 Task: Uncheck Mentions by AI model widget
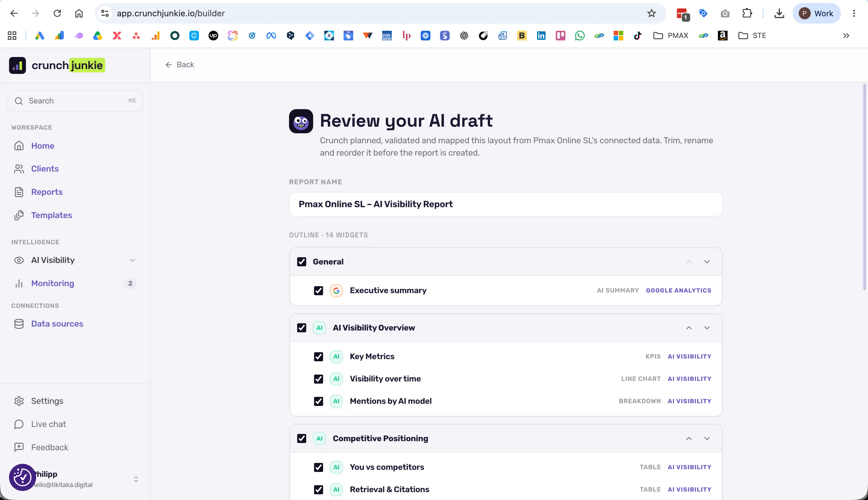(x=319, y=401)
